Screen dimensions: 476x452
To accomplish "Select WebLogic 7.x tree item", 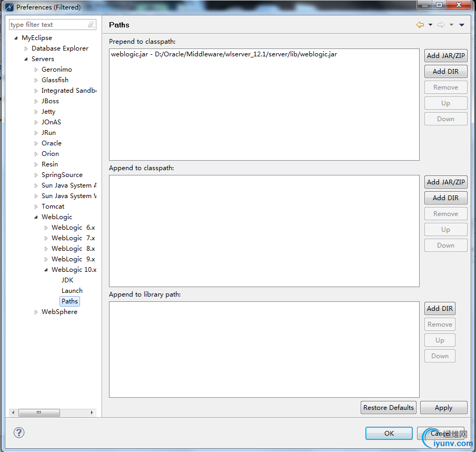I will [x=73, y=238].
